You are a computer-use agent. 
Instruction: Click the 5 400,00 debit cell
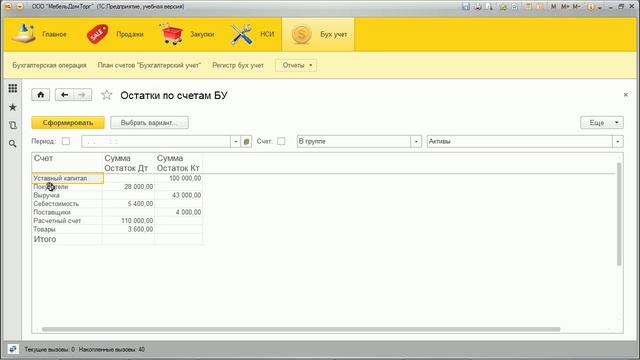click(129, 204)
